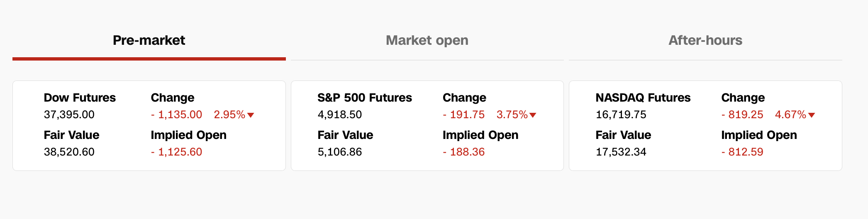Open the S&P 500 Futures heading
This screenshot has width=868, height=219.
pyautogui.click(x=364, y=97)
